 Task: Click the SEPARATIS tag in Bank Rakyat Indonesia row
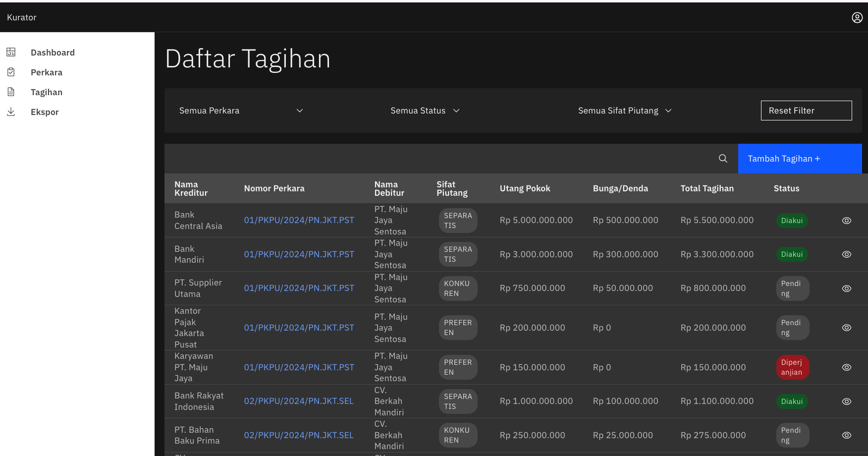(458, 401)
